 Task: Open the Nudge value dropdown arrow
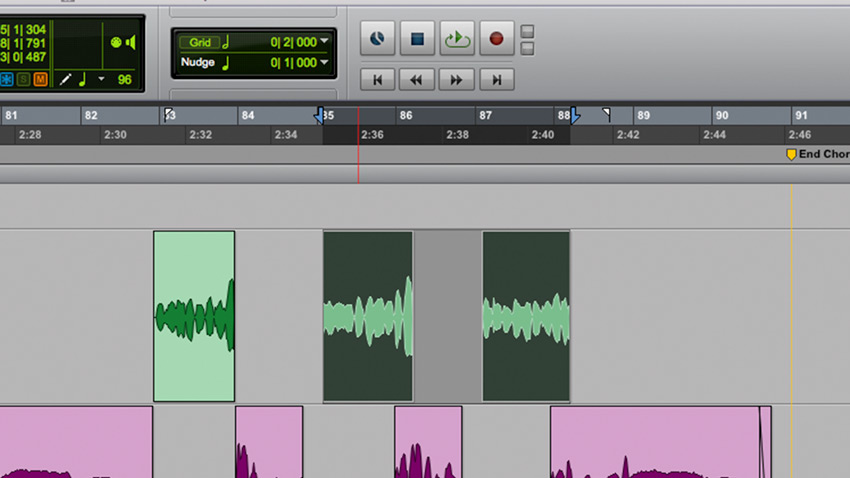point(324,62)
